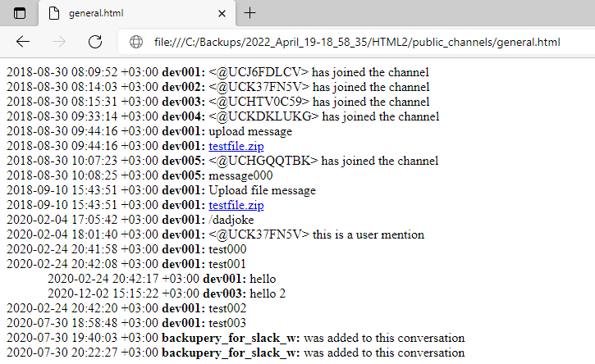The height and width of the screenshot is (364, 595).
Task: Open the first testfile.zip link
Action: [236, 146]
